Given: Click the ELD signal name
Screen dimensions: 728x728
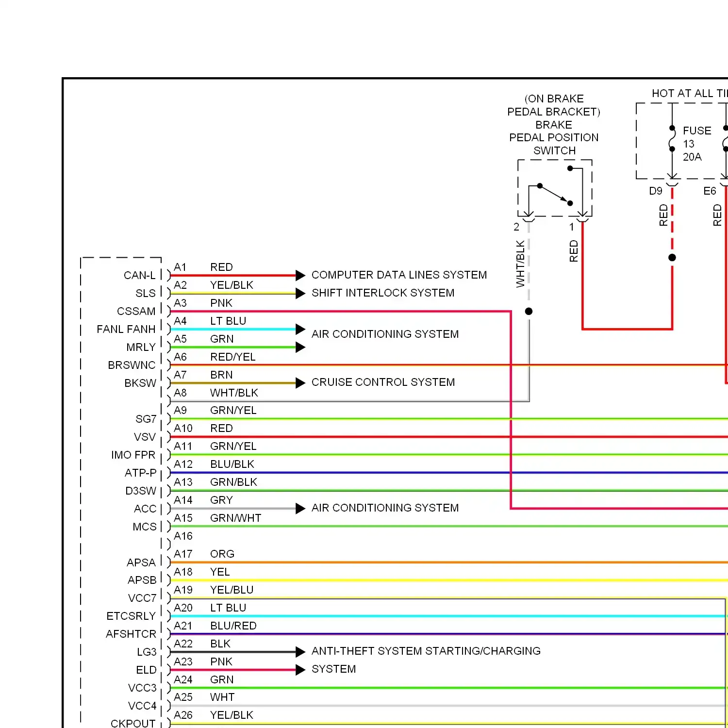Looking at the screenshot, I should [146, 670].
